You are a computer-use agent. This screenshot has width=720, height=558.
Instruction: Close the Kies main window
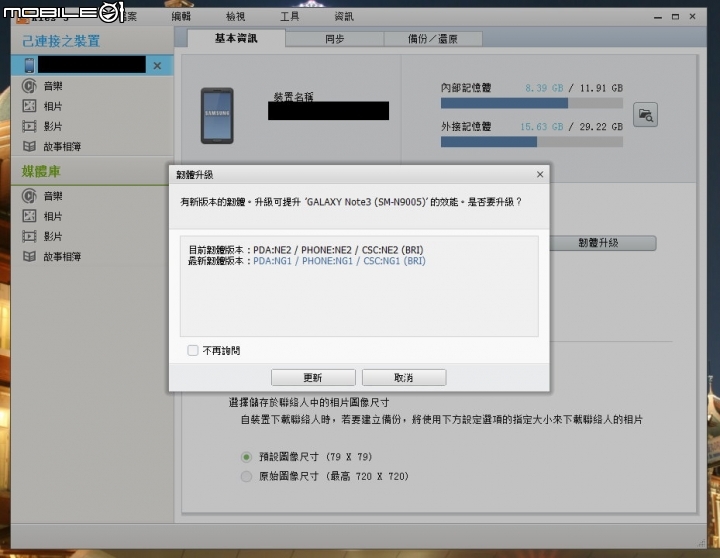(x=692, y=17)
